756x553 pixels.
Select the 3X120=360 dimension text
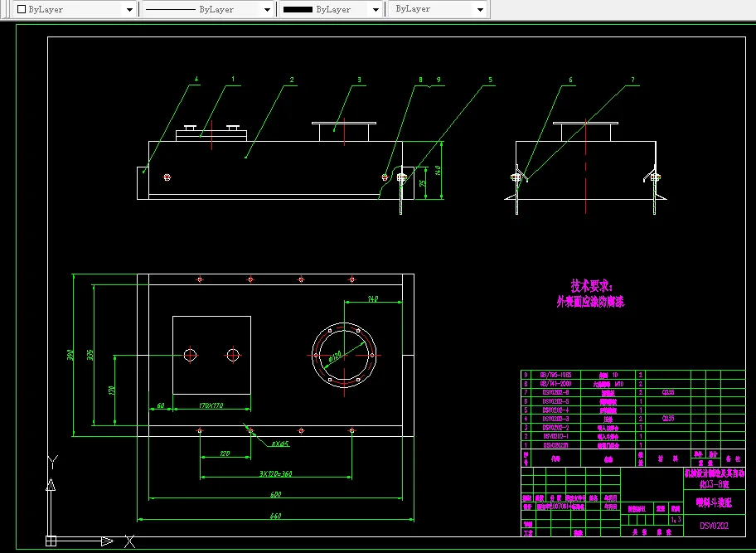pyautogui.click(x=275, y=473)
